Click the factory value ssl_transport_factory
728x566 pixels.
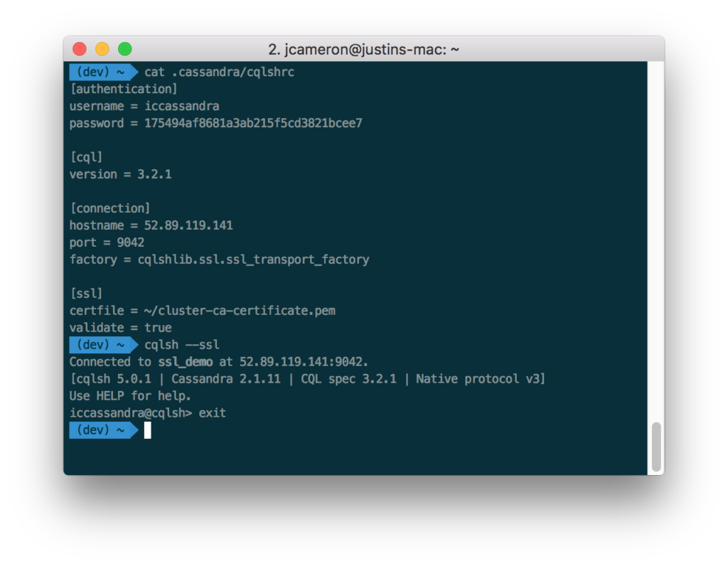coord(253,260)
